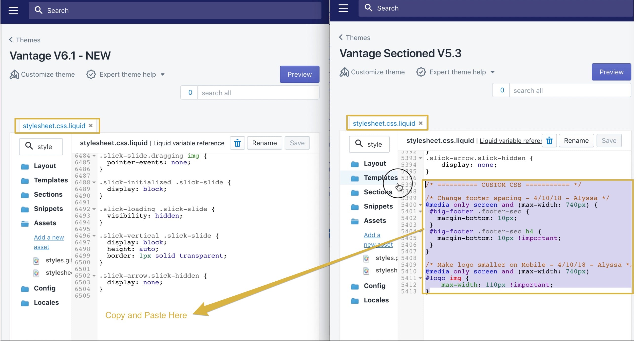Close stylesheet.css.liquid tab in right window
The image size is (644, 341).
point(420,123)
